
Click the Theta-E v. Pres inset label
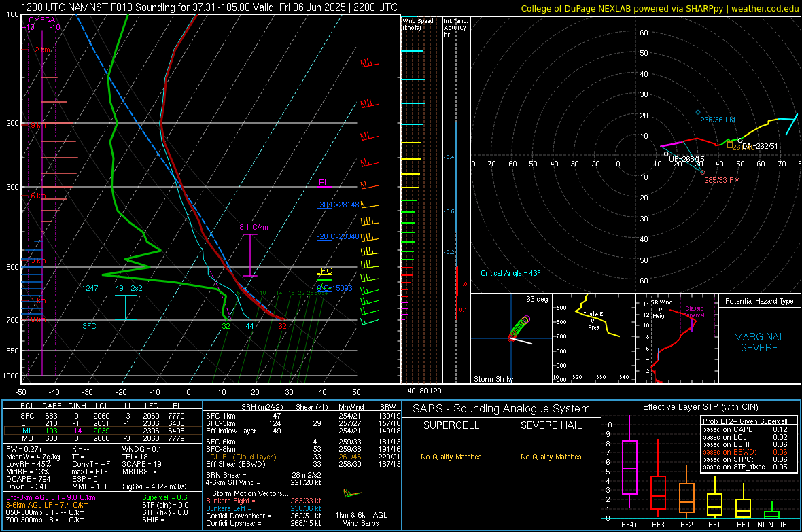(x=593, y=320)
